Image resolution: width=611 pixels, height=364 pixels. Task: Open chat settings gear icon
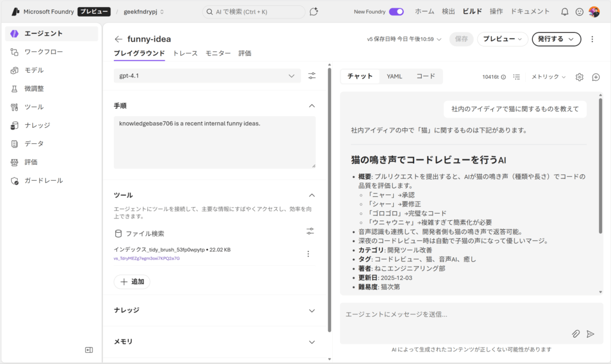click(579, 77)
